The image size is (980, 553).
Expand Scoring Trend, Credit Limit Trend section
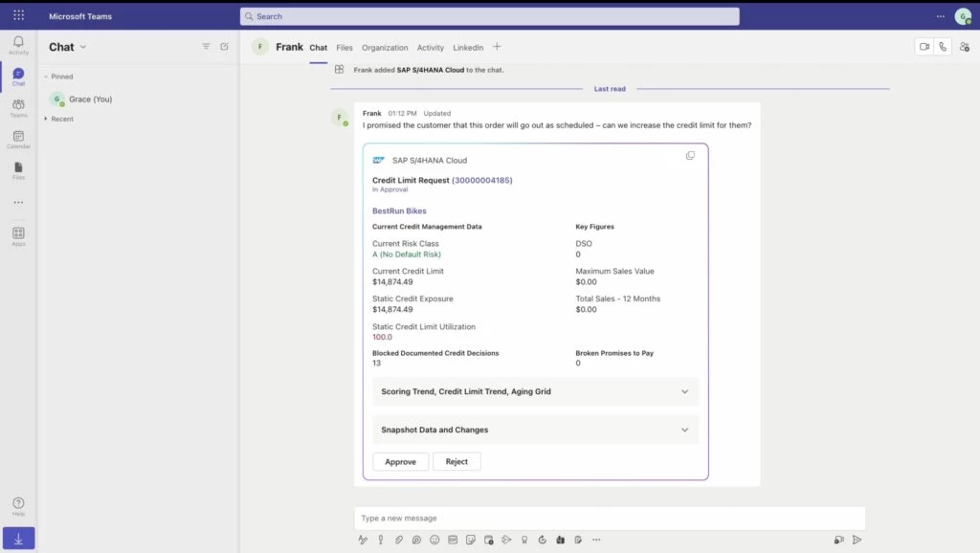(x=536, y=391)
